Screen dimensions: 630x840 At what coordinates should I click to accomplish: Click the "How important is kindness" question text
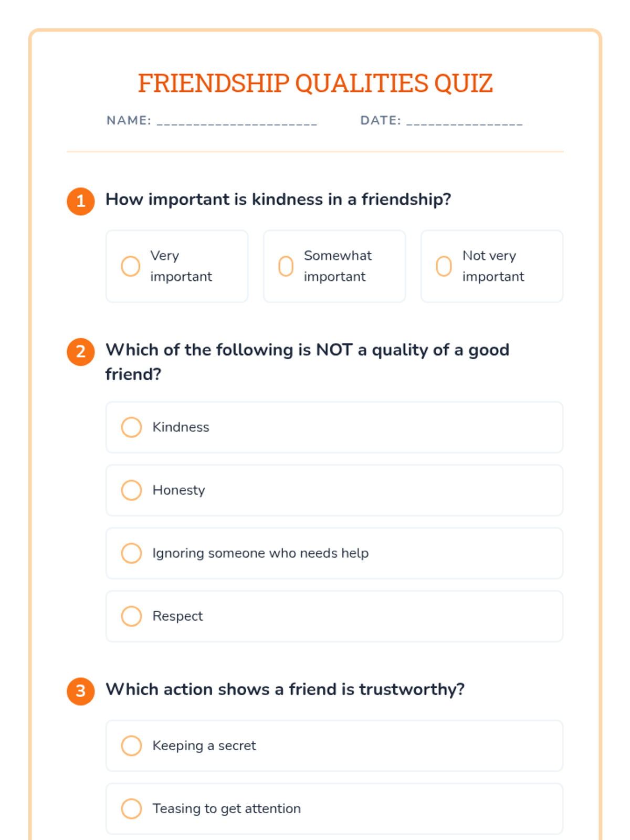click(x=278, y=199)
